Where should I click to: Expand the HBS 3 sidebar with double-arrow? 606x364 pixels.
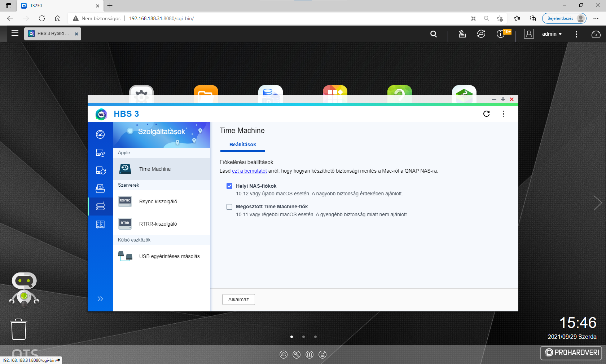tap(100, 299)
